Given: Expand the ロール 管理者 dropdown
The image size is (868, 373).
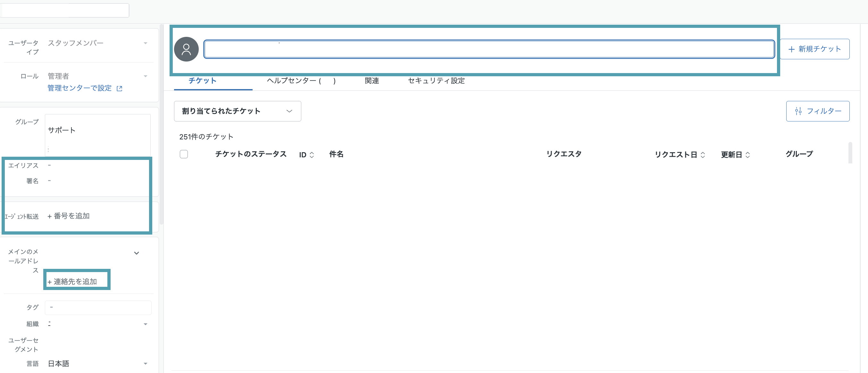Looking at the screenshot, I should tap(146, 76).
